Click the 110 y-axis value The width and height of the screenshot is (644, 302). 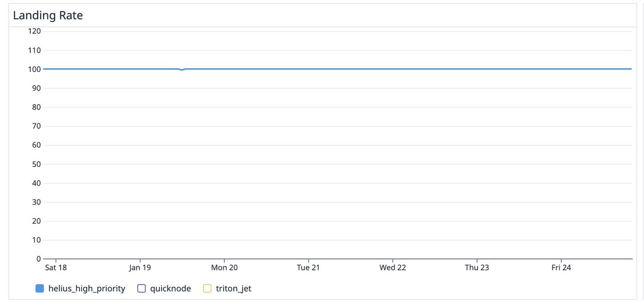tap(34, 50)
